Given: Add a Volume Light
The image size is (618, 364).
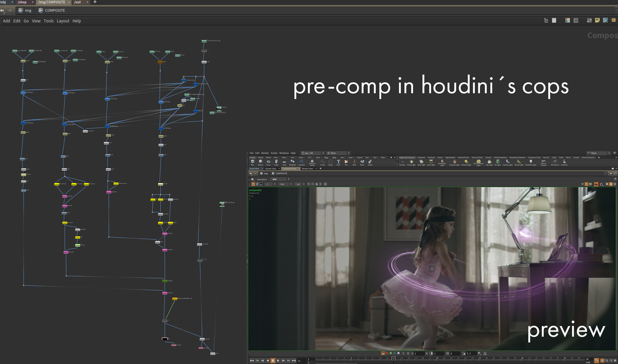Looking at the screenshot, I should [x=454, y=163].
